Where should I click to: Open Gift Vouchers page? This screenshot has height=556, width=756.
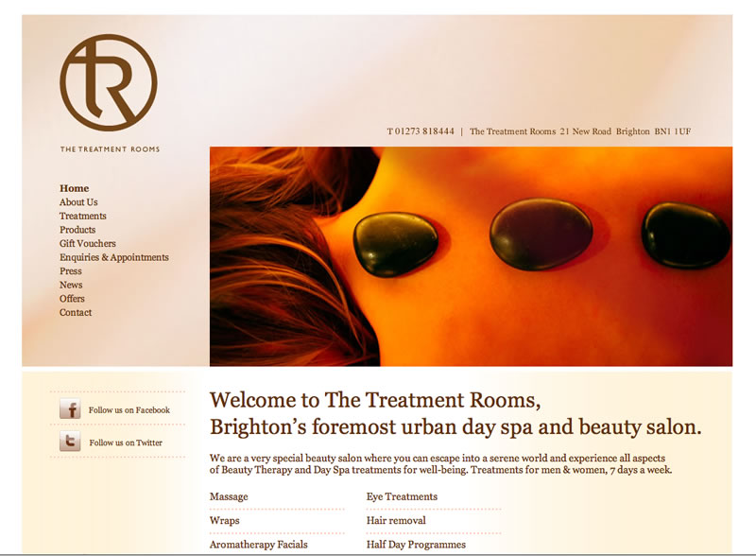[88, 243]
